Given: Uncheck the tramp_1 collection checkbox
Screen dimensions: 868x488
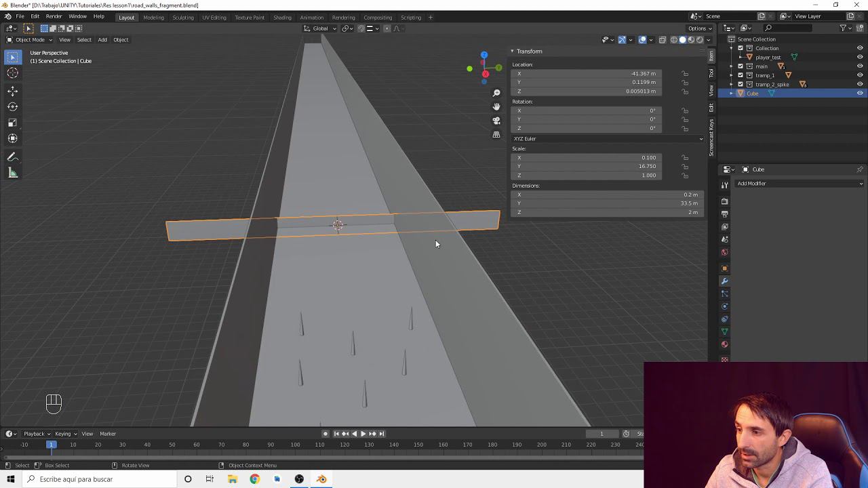Looking at the screenshot, I should pyautogui.click(x=741, y=75).
